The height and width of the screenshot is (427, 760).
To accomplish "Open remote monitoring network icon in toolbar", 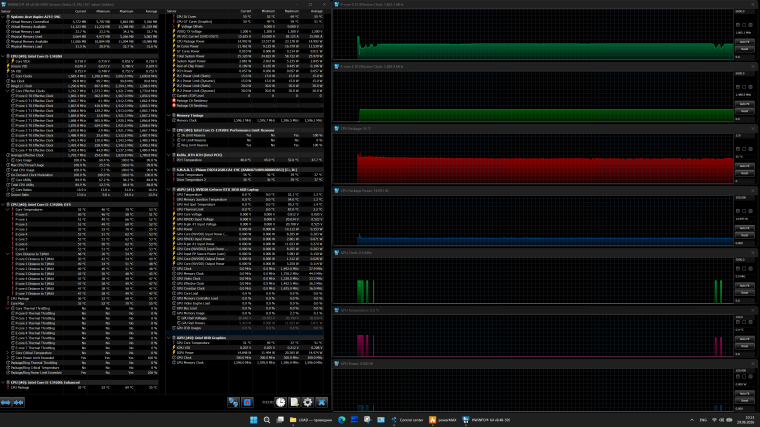I will [233, 402].
